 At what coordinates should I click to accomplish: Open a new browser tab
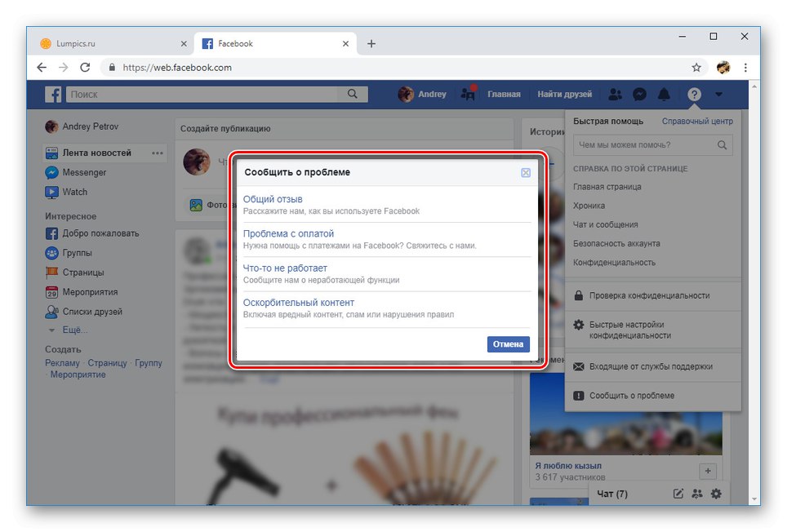(x=371, y=43)
